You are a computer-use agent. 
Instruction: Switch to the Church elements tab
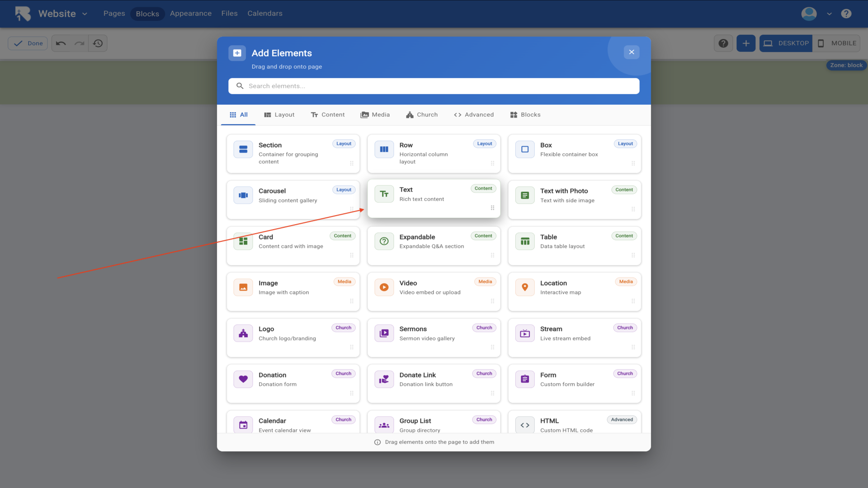422,115
